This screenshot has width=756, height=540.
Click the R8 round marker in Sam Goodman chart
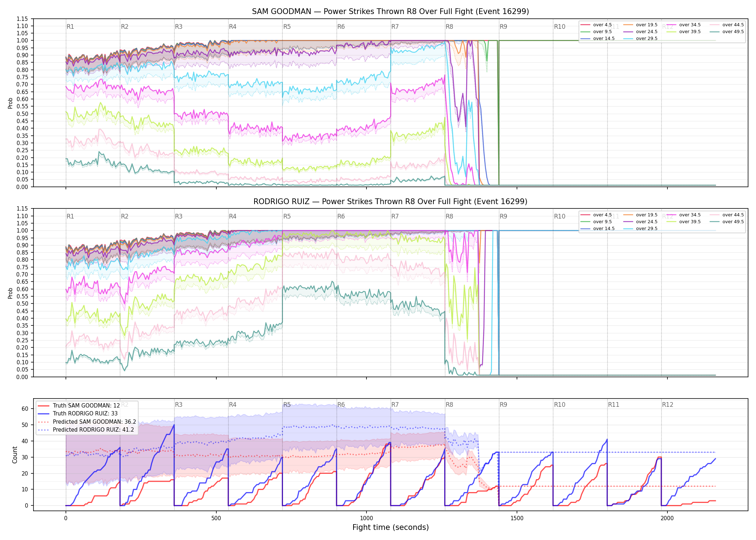click(x=449, y=27)
